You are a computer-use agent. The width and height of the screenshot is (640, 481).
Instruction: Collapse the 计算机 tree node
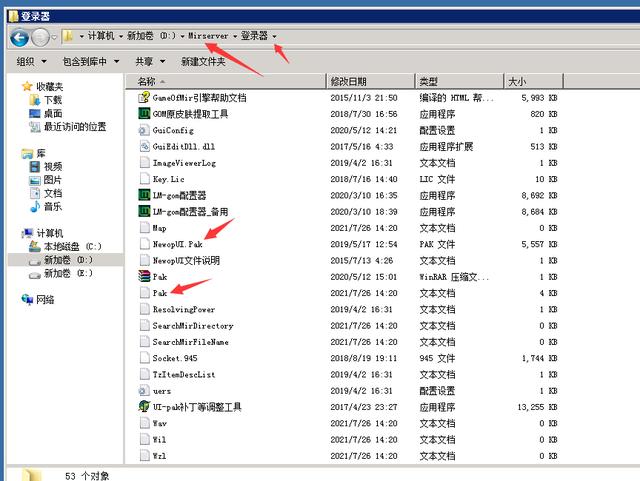13,233
